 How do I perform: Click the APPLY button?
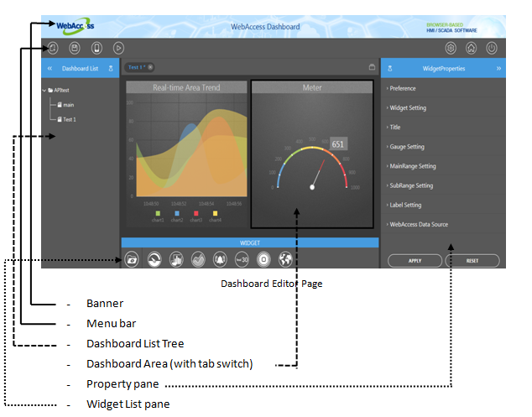(415, 261)
